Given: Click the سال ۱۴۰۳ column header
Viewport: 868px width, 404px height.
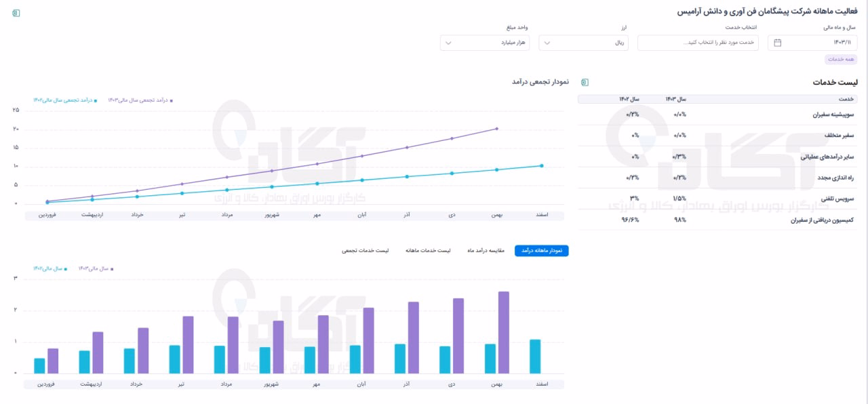Looking at the screenshot, I should pyautogui.click(x=675, y=99).
